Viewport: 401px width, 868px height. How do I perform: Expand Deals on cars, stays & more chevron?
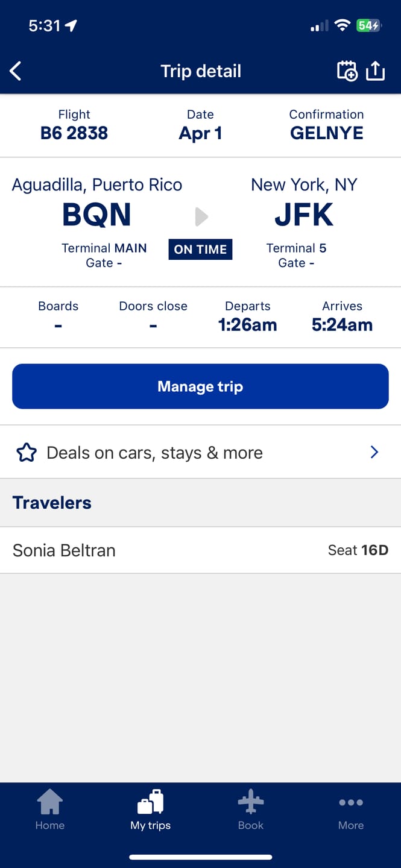coord(374,452)
